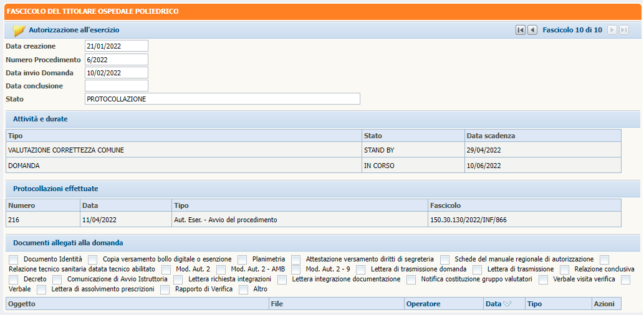Check Attestazione versamento diritti di segreteria
The height and width of the screenshot is (315, 644).
(x=296, y=260)
